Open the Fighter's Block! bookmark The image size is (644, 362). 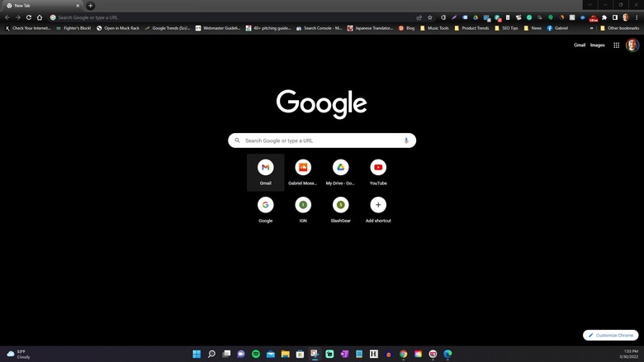tap(73, 28)
